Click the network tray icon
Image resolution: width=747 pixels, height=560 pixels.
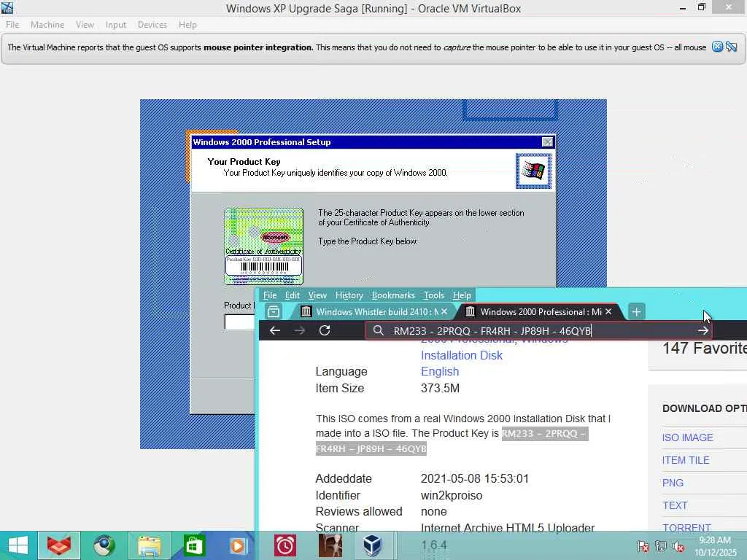pos(660,546)
